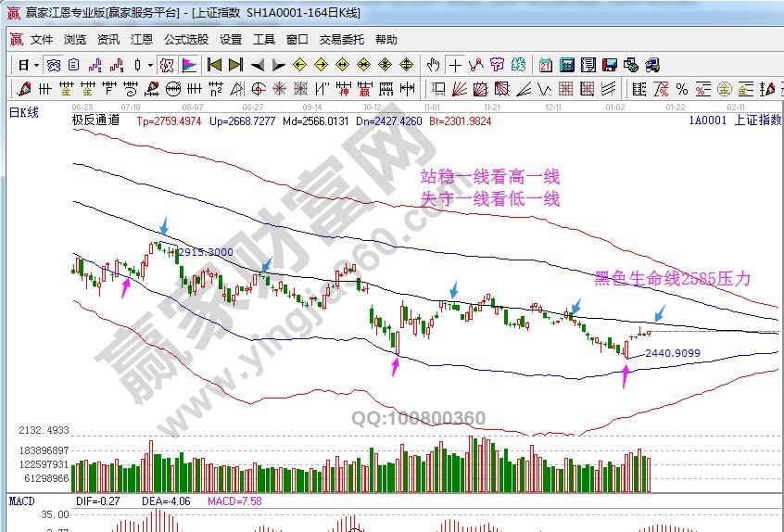Screen dimensions: 784x532
Task: Expand the candlestick chart type dropdown
Action: click(x=151, y=65)
